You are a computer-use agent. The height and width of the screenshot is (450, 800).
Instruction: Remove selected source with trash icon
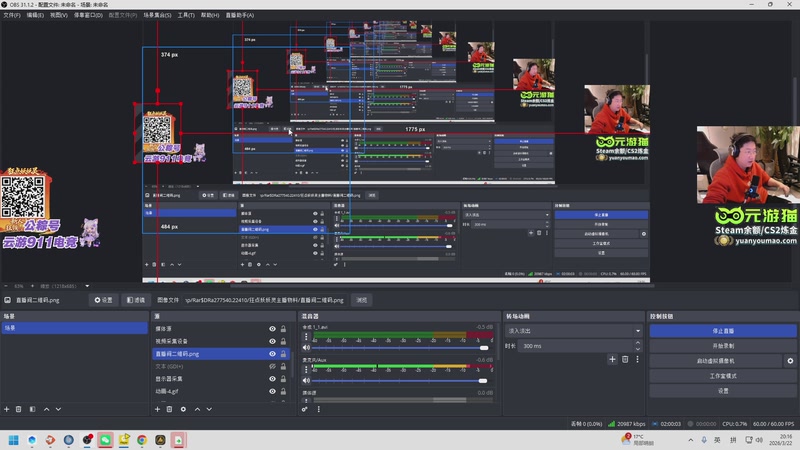169,409
